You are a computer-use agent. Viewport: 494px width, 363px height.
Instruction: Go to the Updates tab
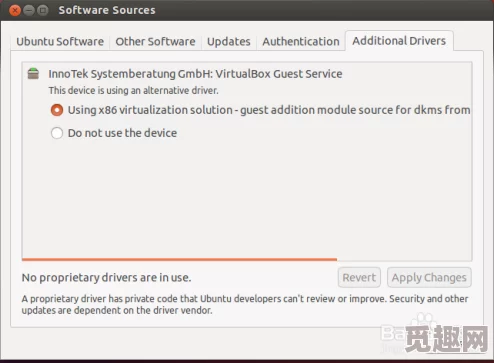tap(229, 42)
